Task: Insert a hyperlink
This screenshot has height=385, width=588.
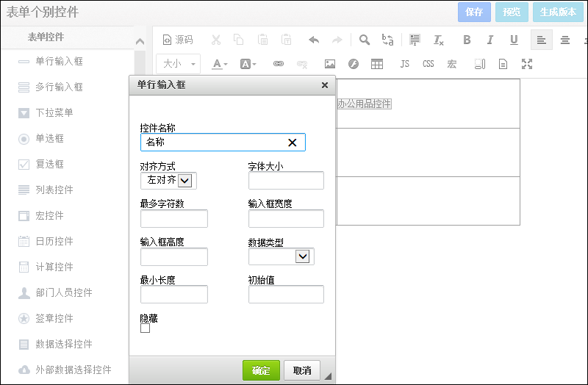Action: 279,64
